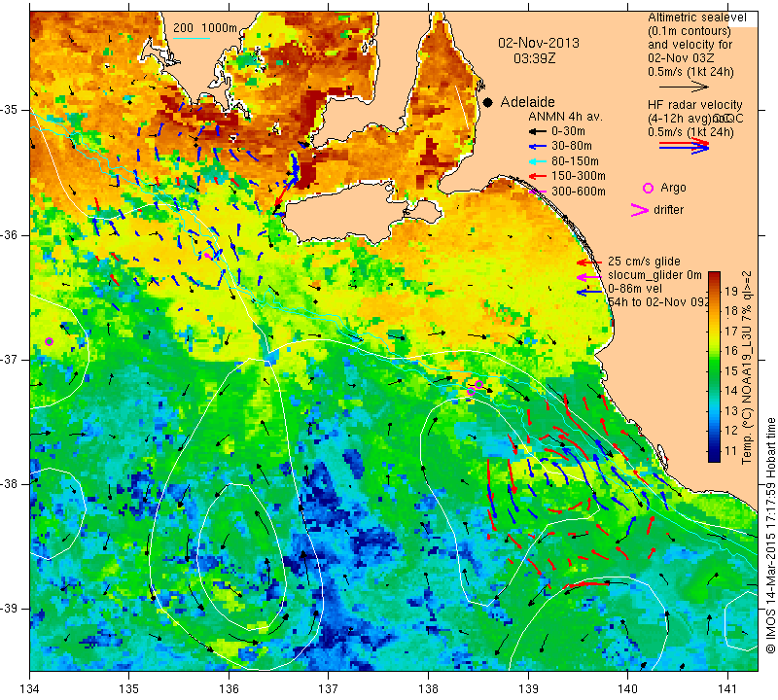Click the "Adelaide" label
Viewport: 778px width, 700px height.
coord(527,102)
